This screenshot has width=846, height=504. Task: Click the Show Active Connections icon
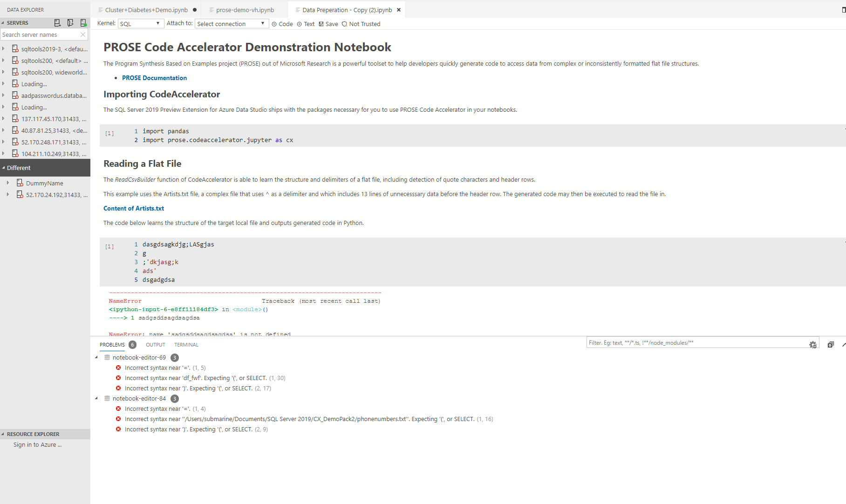pyautogui.click(x=83, y=23)
